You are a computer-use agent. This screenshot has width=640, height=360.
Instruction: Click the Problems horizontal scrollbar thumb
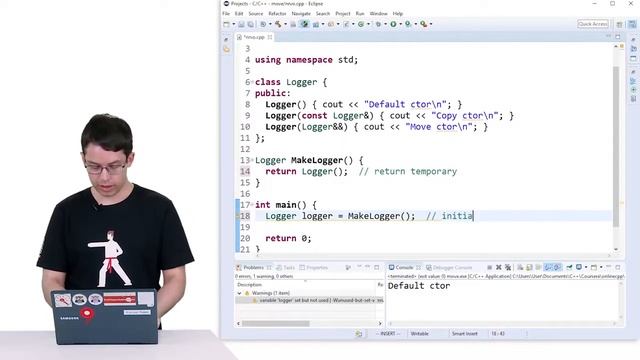[276, 324]
